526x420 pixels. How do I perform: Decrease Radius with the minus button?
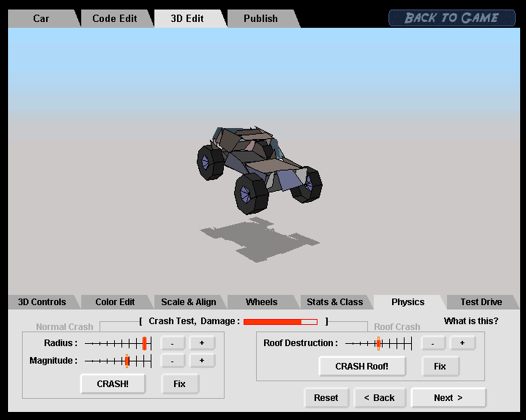click(172, 343)
